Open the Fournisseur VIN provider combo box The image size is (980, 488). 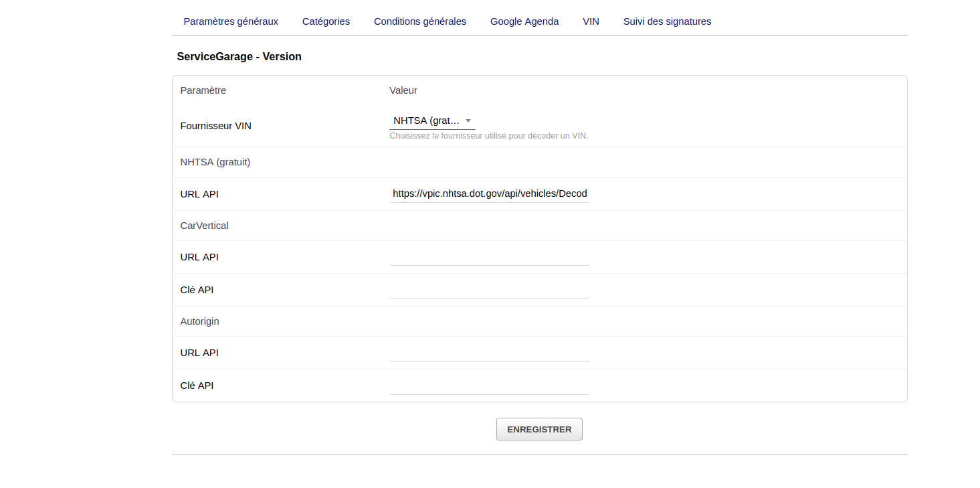[427, 121]
